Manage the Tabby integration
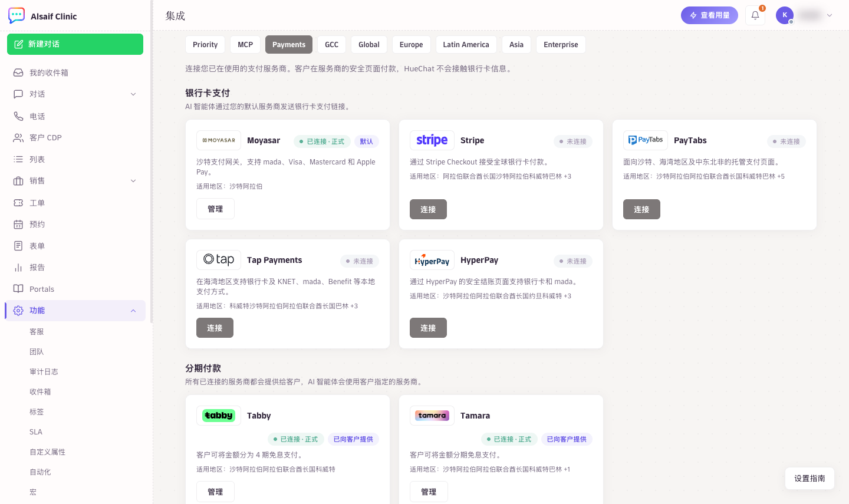The image size is (849, 504). [x=215, y=492]
